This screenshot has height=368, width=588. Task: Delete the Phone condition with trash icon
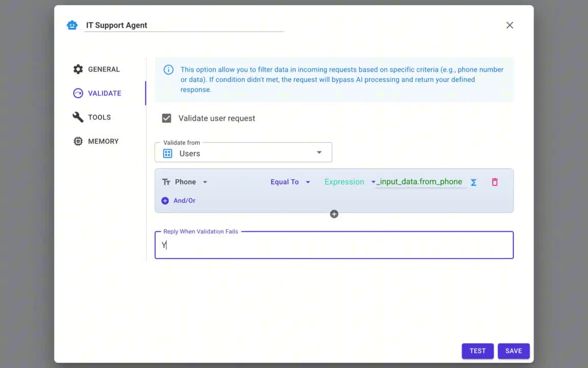pos(495,182)
